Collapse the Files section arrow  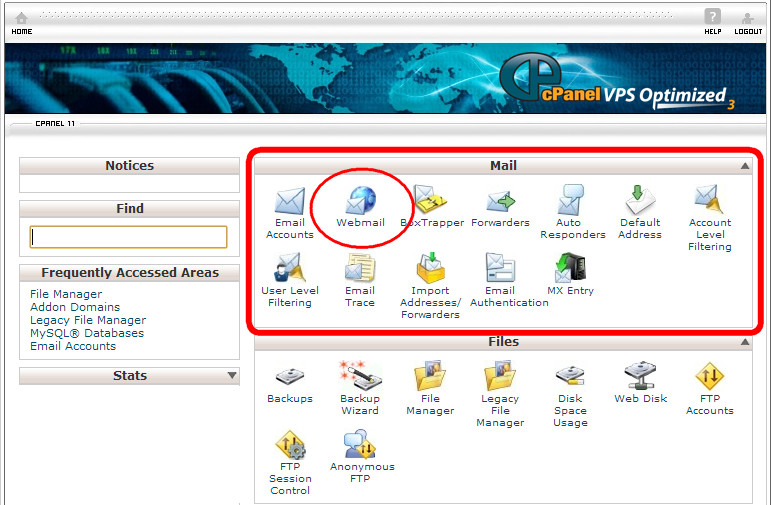click(x=745, y=342)
